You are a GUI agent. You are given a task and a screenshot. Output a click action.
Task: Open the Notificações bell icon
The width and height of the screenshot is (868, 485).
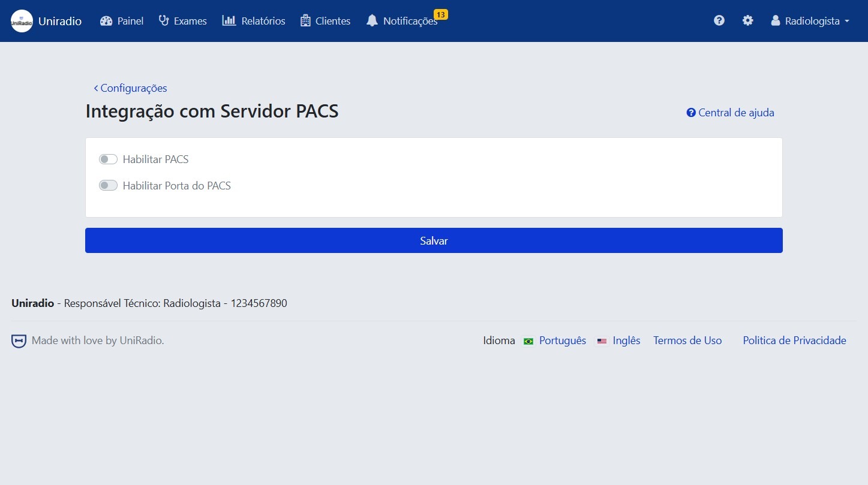(372, 20)
